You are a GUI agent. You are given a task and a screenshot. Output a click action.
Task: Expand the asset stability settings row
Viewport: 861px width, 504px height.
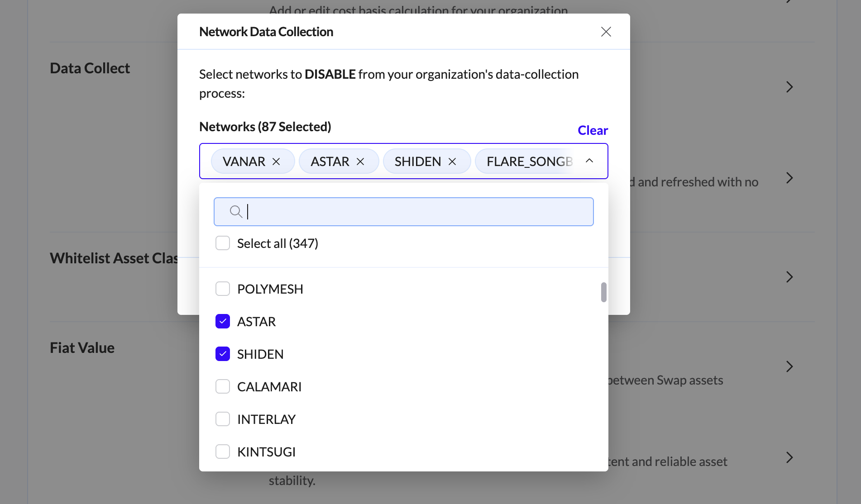click(789, 457)
